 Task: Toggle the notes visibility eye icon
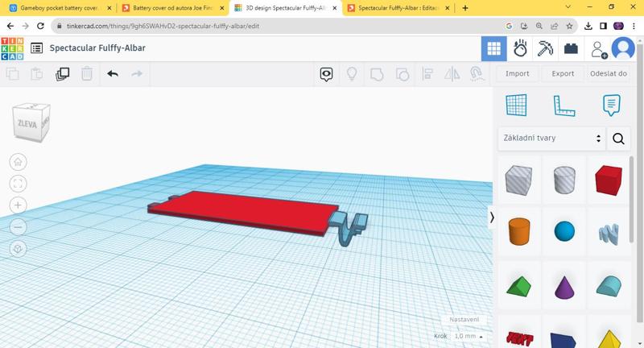326,74
